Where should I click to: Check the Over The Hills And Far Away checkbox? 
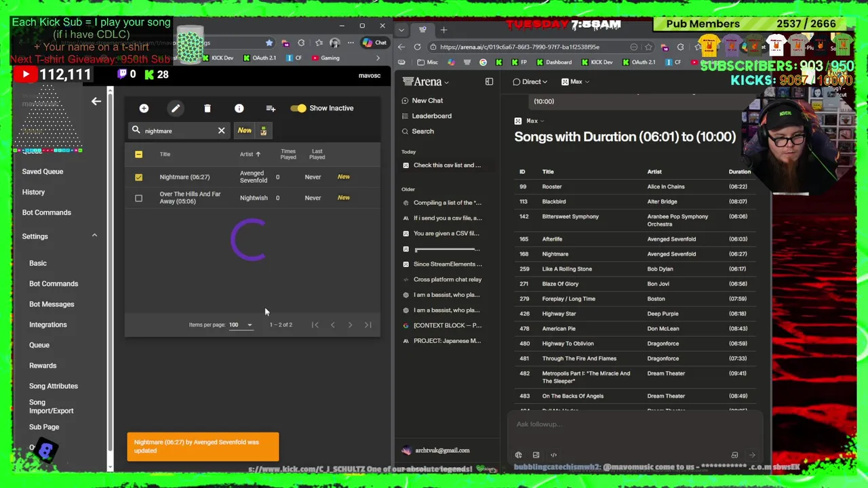click(x=138, y=198)
